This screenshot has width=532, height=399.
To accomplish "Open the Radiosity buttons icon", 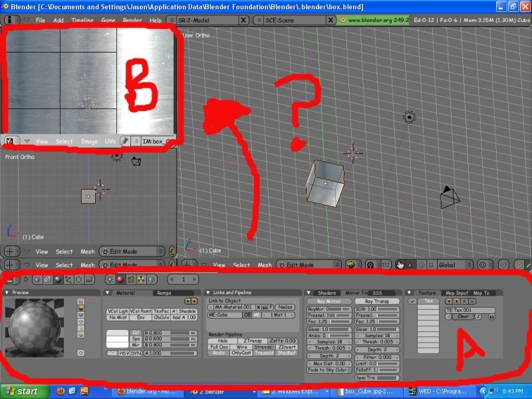I will 141,279.
